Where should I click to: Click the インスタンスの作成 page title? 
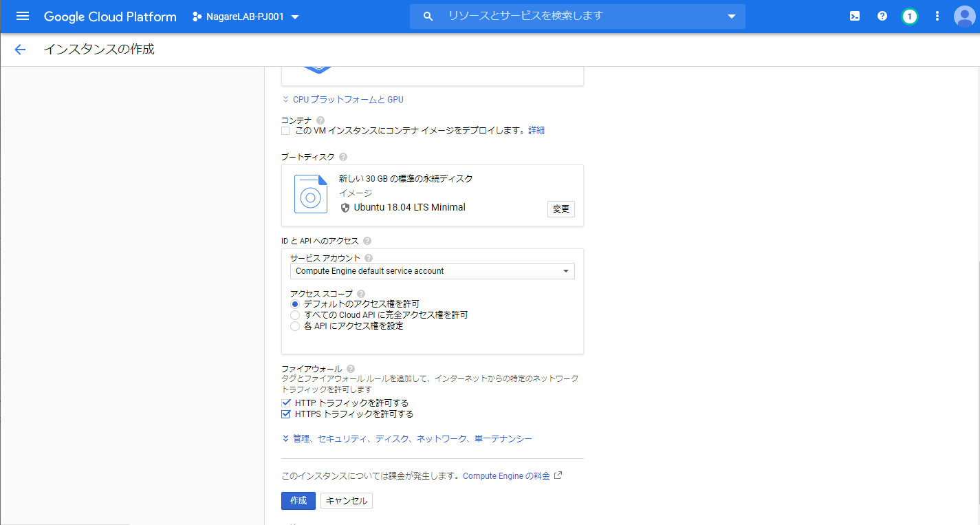(99, 50)
